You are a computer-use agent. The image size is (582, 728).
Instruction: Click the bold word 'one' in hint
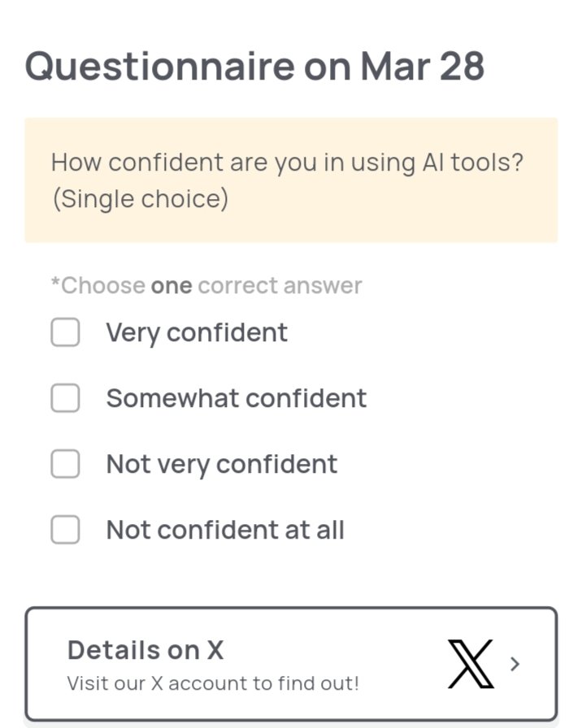172,285
